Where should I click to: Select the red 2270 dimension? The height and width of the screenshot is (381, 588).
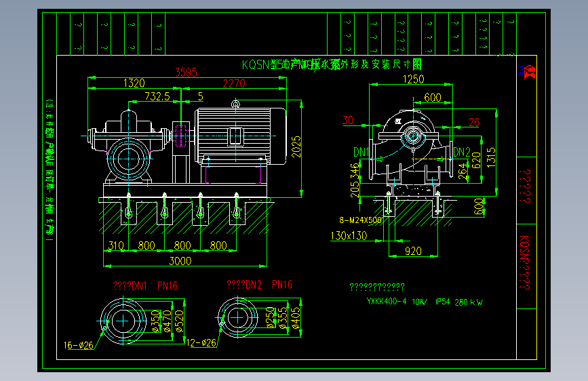click(x=234, y=83)
